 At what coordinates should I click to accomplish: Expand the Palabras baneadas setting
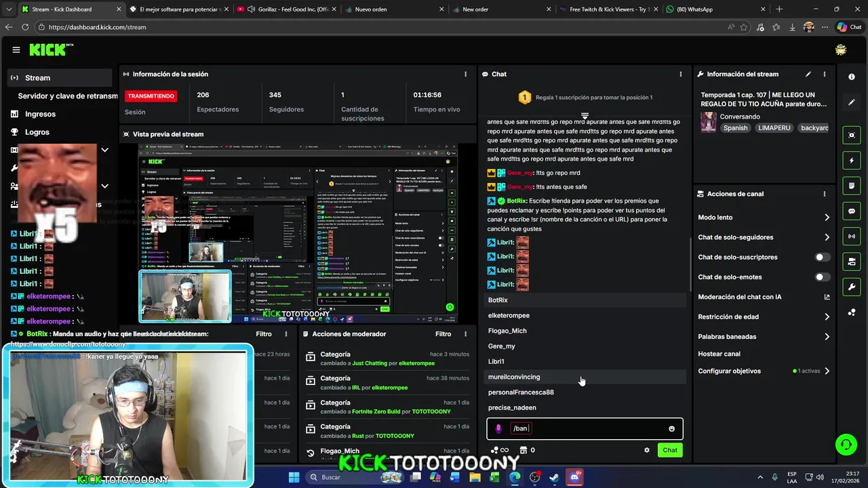(x=827, y=336)
